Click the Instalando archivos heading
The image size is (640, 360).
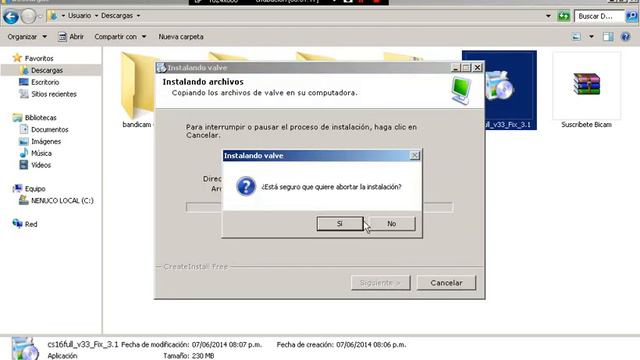pyautogui.click(x=203, y=82)
